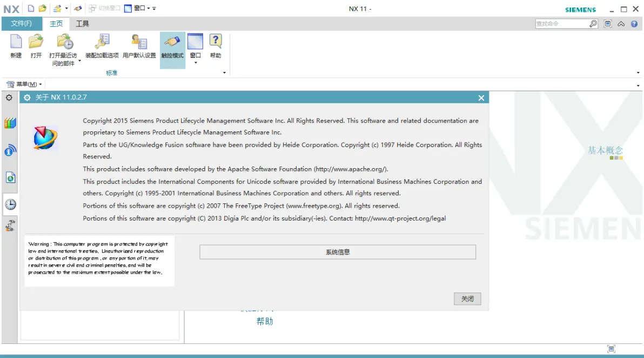Click the 打开 open ribbon icon
This screenshot has height=358, width=644.
coord(36,46)
